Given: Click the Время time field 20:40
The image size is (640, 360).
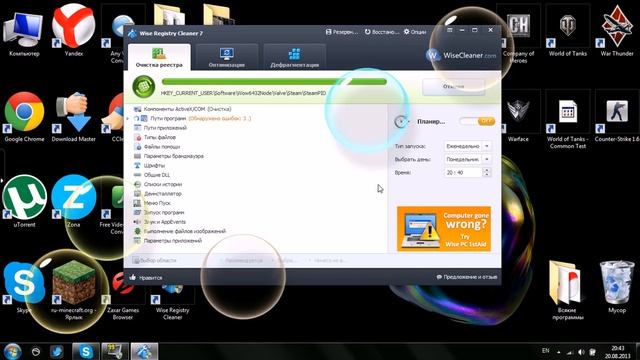Looking at the screenshot, I should click(x=462, y=173).
